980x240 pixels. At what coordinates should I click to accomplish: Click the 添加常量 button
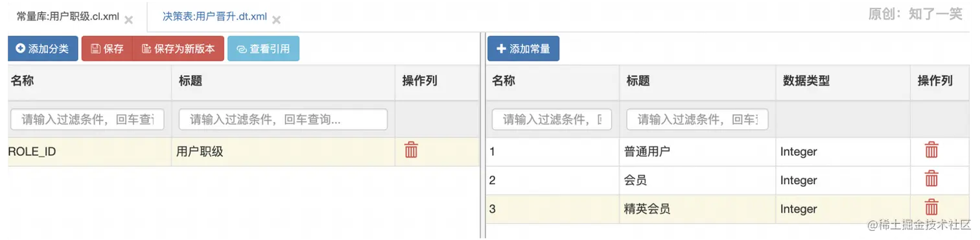523,49
